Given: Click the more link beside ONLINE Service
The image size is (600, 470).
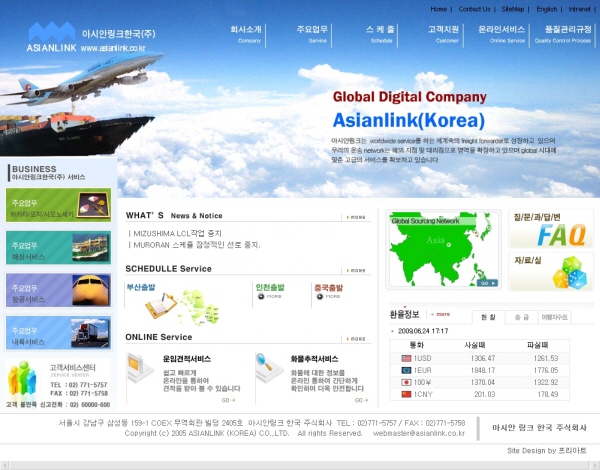Looking at the screenshot, I should pos(356,339).
